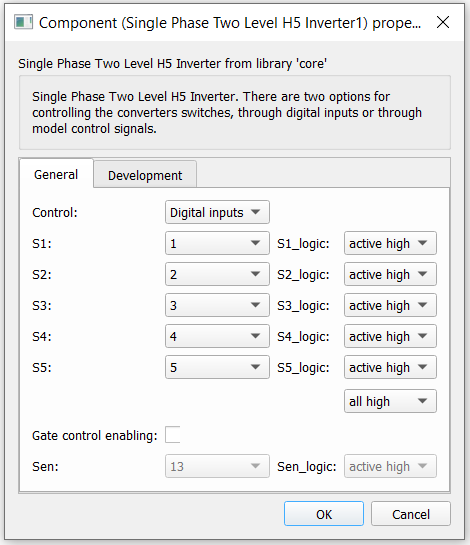470x545 pixels.
Task: Expand the S5 digital input dropdown
Action: click(x=217, y=367)
